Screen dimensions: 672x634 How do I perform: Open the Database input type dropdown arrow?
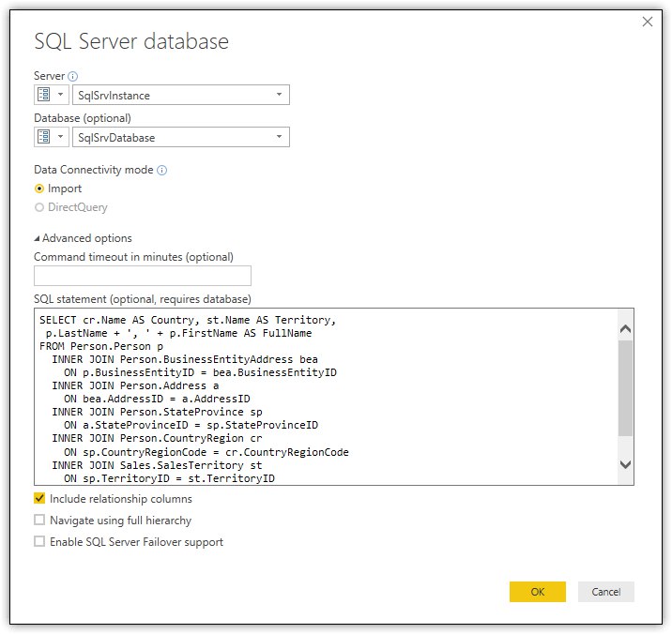coord(60,137)
